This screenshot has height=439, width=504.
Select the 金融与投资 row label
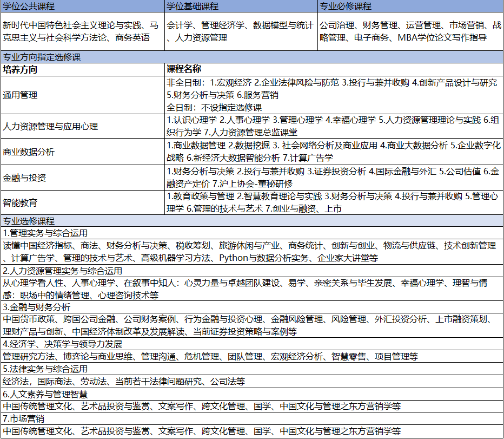click(x=83, y=178)
